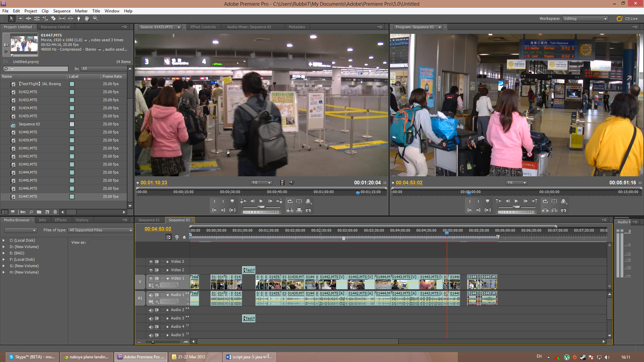Open the Workspace Editing dropdown
Screen dimensions: 644x362
pos(585,19)
